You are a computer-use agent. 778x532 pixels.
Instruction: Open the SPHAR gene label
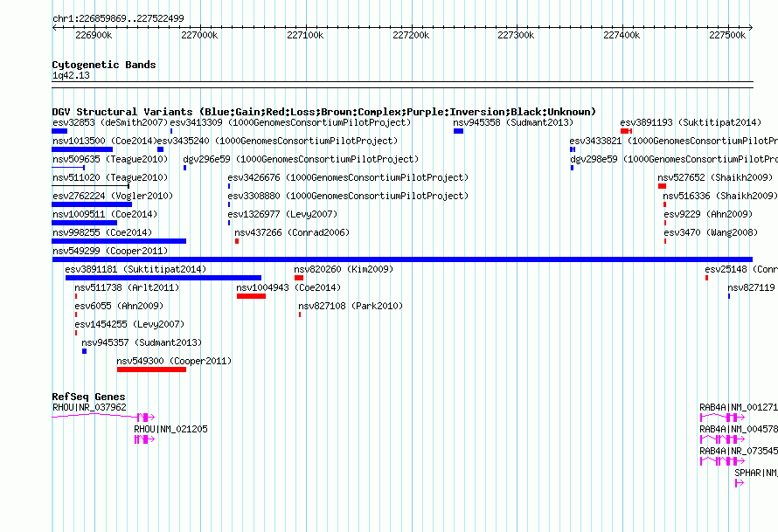tap(755, 473)
